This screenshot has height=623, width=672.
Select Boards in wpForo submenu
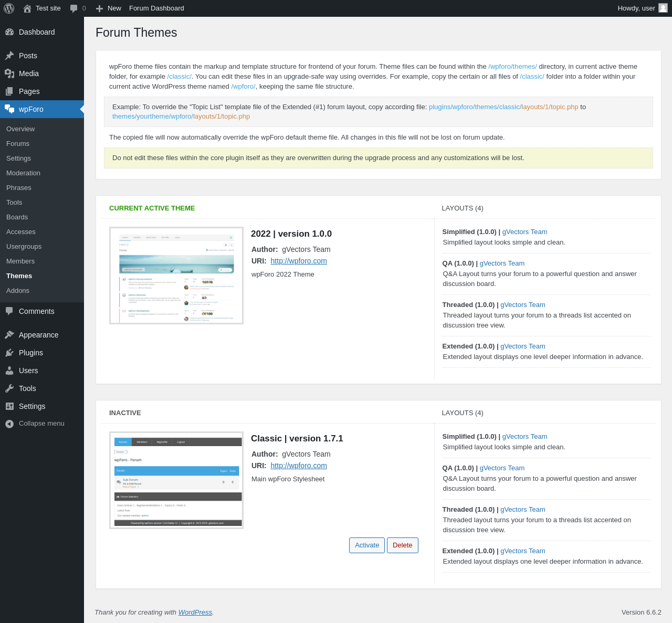[x=17, y=217]
